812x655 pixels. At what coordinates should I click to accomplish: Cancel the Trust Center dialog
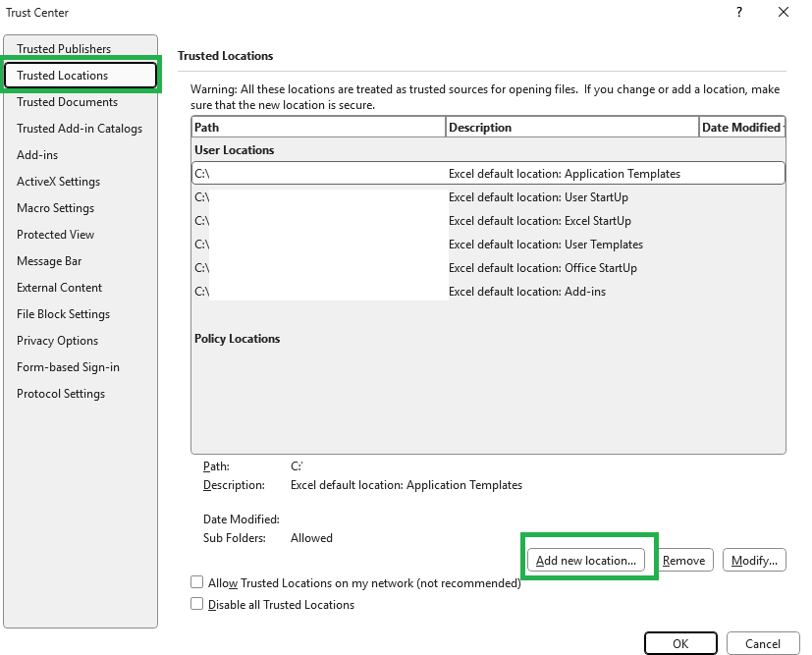[763, 643]
